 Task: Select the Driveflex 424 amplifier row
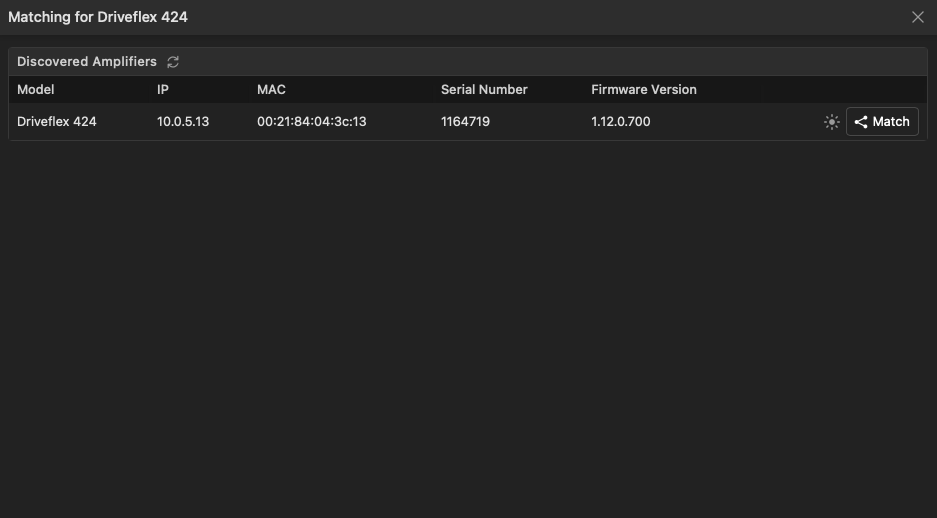tap(57, 122)
